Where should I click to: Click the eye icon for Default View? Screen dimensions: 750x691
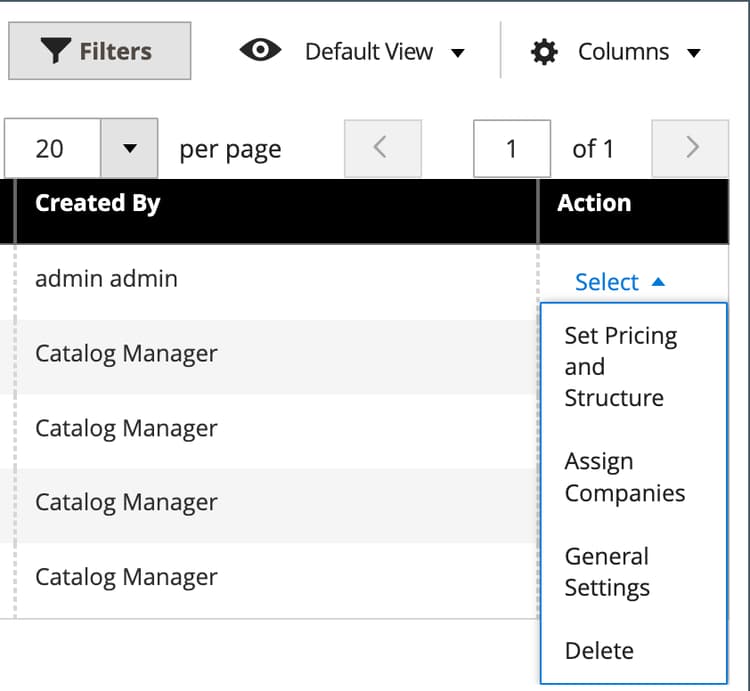click(260, 51)
